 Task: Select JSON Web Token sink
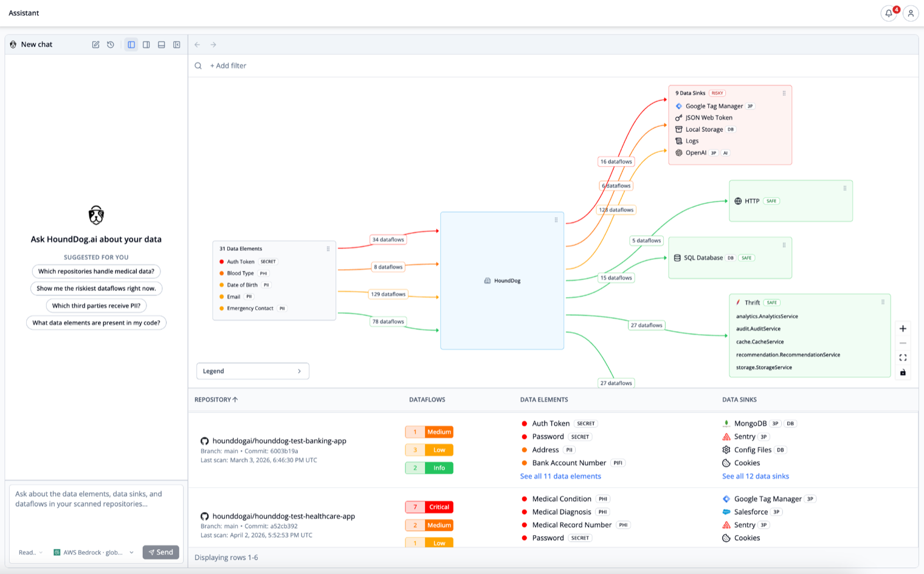[704, 118]
